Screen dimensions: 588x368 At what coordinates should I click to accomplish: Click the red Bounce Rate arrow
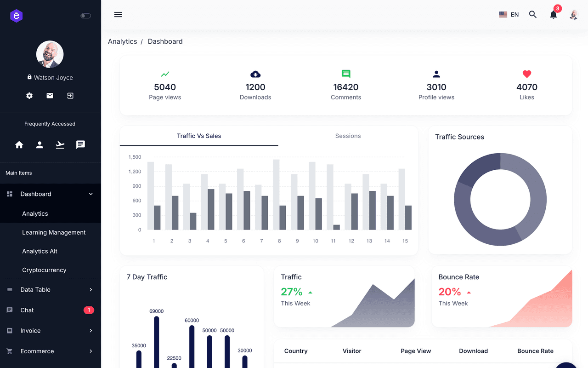[x=469, y=293]
